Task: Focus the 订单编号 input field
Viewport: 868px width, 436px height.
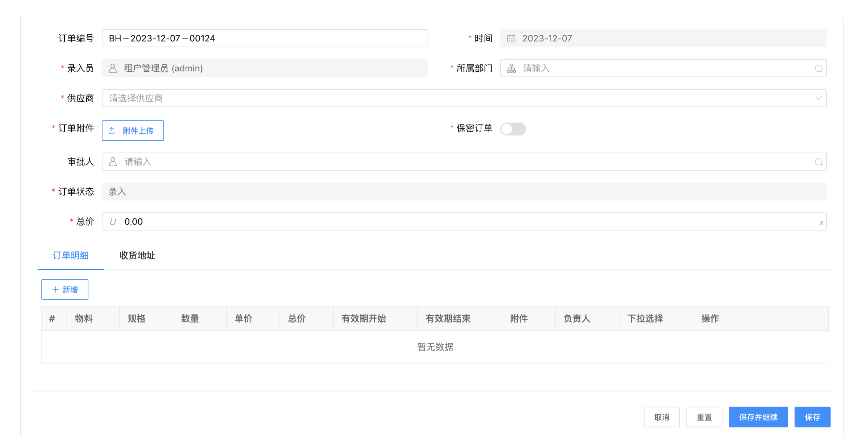Action: tap(264, 39)
